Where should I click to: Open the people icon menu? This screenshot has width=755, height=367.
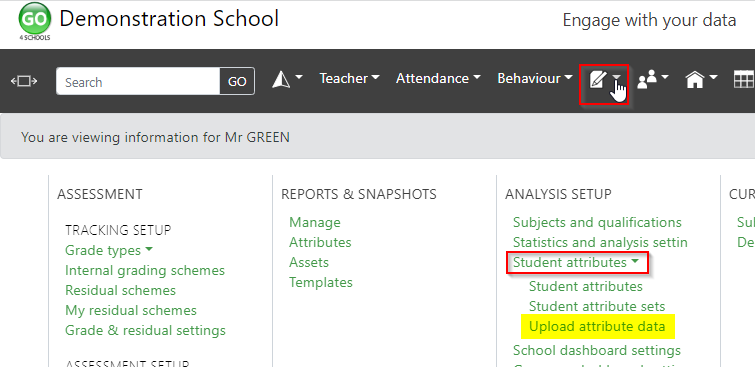click(653, 79)
